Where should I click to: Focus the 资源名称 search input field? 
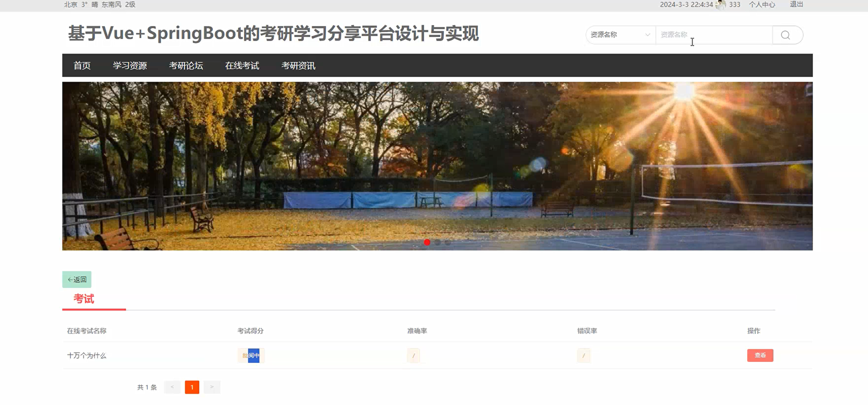coord(714,35)
